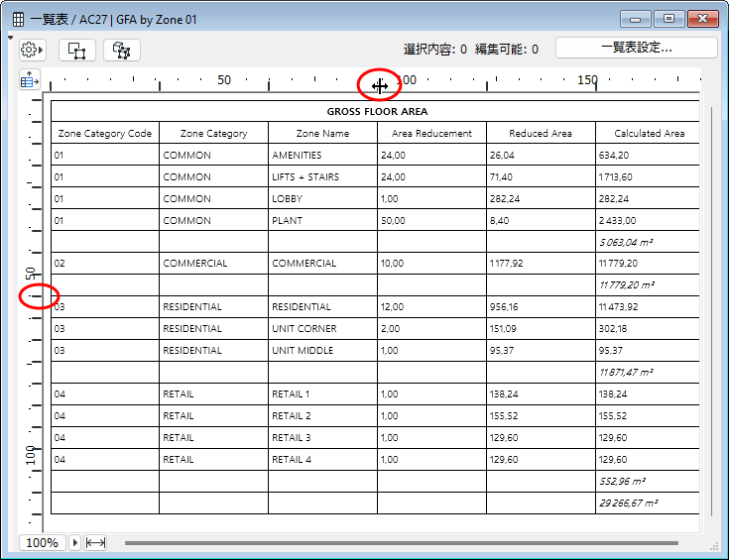Click the code 02 cell
Image resolution: width=729 pixels, height=560 pixels.
pyautogui.click(x=105, y=263)
